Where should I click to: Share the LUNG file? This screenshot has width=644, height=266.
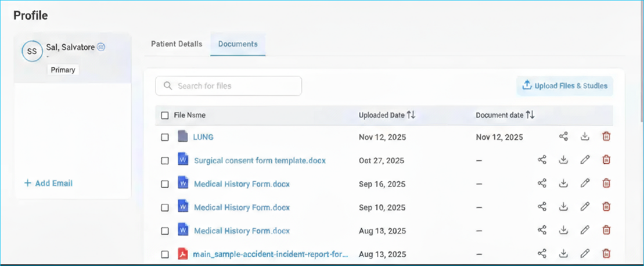[563, 136]
